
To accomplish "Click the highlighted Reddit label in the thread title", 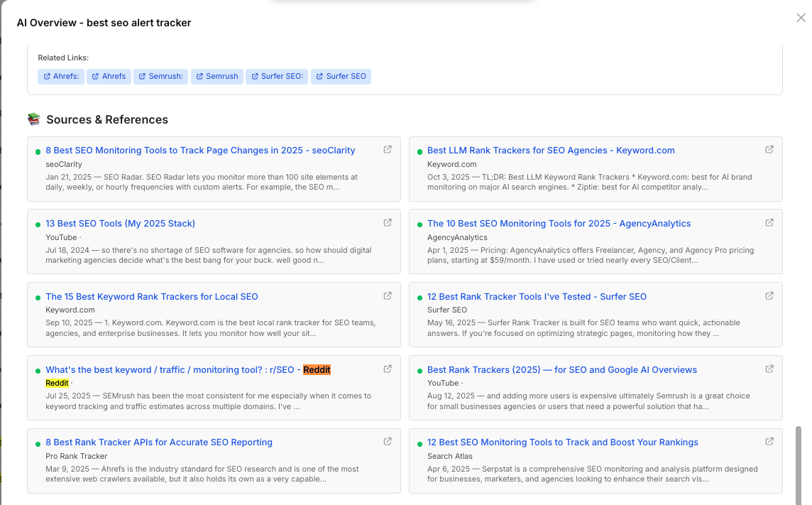I will tap(317, 369).
